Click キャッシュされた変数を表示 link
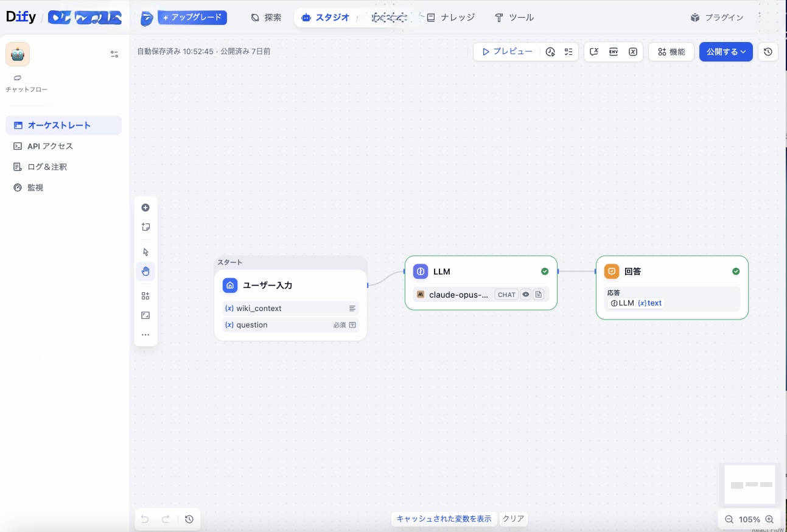The image size is (787, 532). click(x=444, y=519)
